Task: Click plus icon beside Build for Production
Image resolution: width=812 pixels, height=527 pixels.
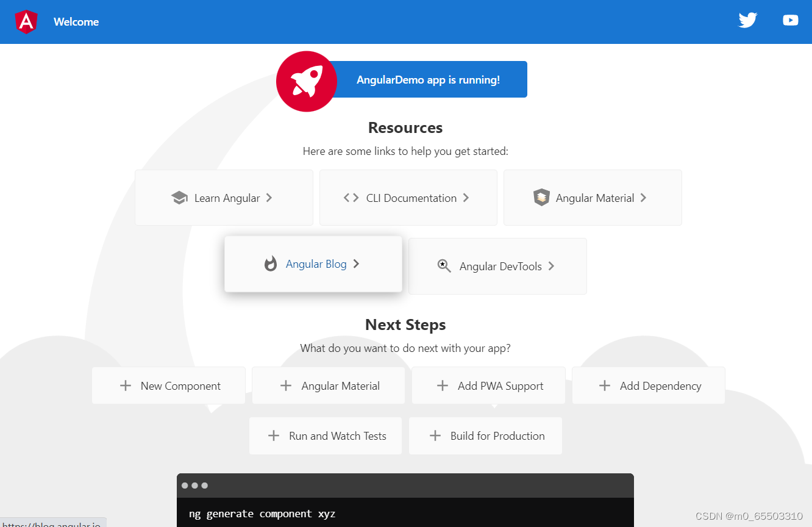Action: 435,436
